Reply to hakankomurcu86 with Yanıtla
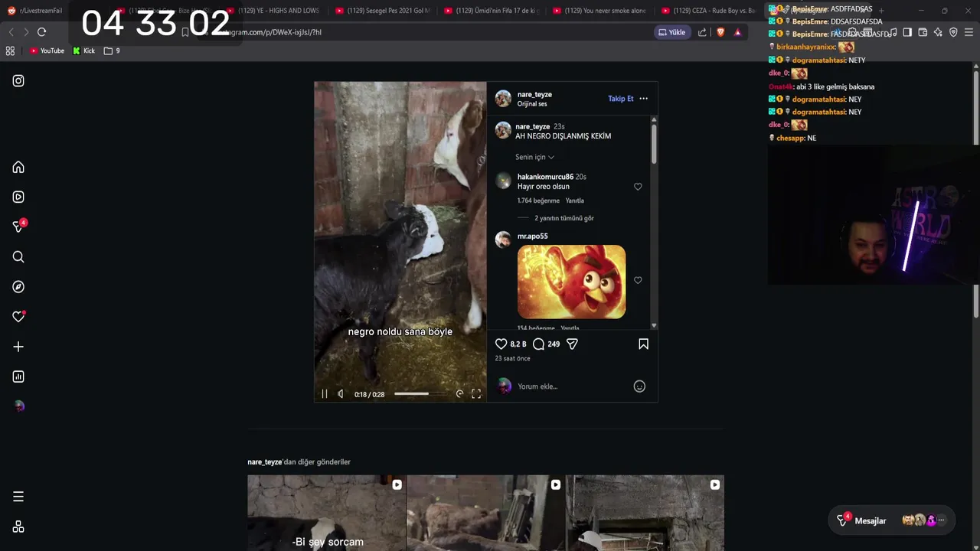This screenshot has width=980, height=551. coord(574,201)
